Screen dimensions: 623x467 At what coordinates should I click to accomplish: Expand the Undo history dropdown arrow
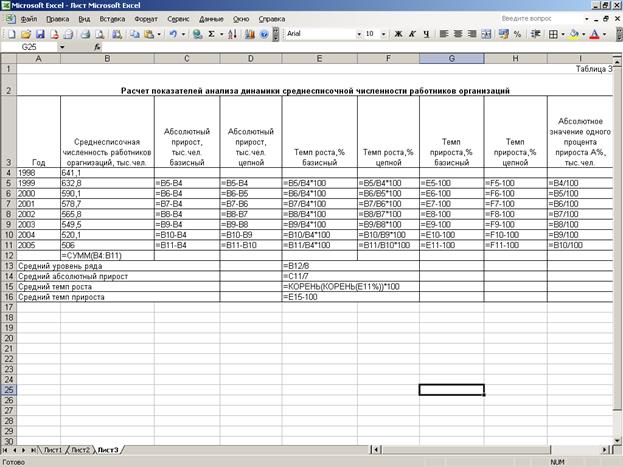click(x=183, y=34)
